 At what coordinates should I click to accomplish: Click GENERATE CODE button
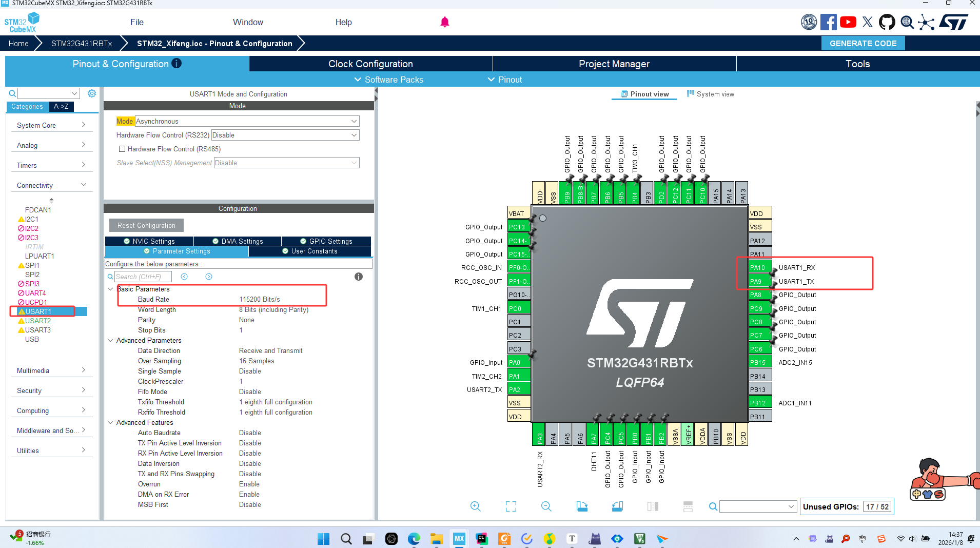(x=863, y=44)
